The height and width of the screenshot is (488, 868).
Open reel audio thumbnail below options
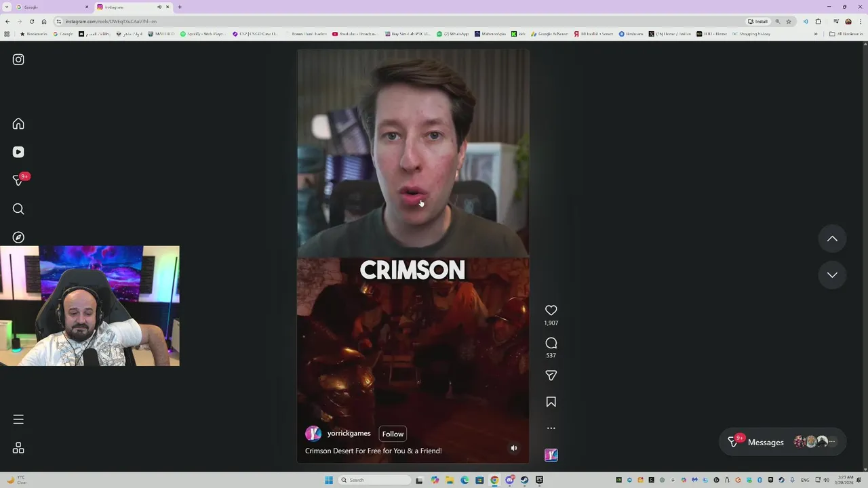click(x=551, y=455)
